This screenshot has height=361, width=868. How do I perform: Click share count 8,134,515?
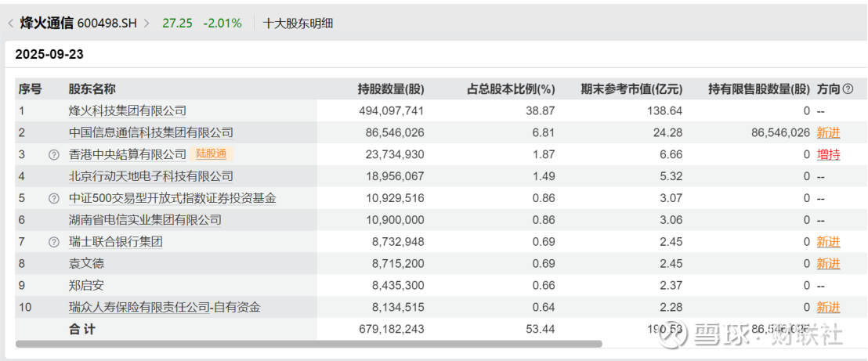click(399, 307)
